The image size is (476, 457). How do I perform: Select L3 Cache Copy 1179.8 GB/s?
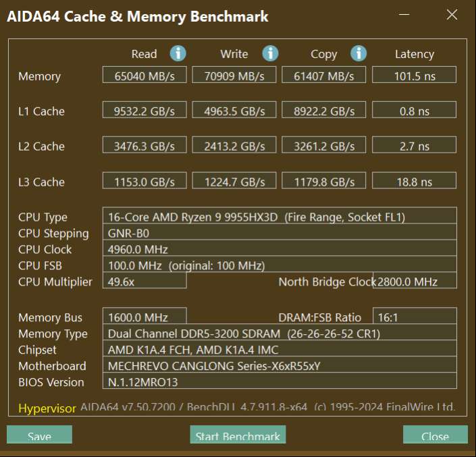click(323, 180)
